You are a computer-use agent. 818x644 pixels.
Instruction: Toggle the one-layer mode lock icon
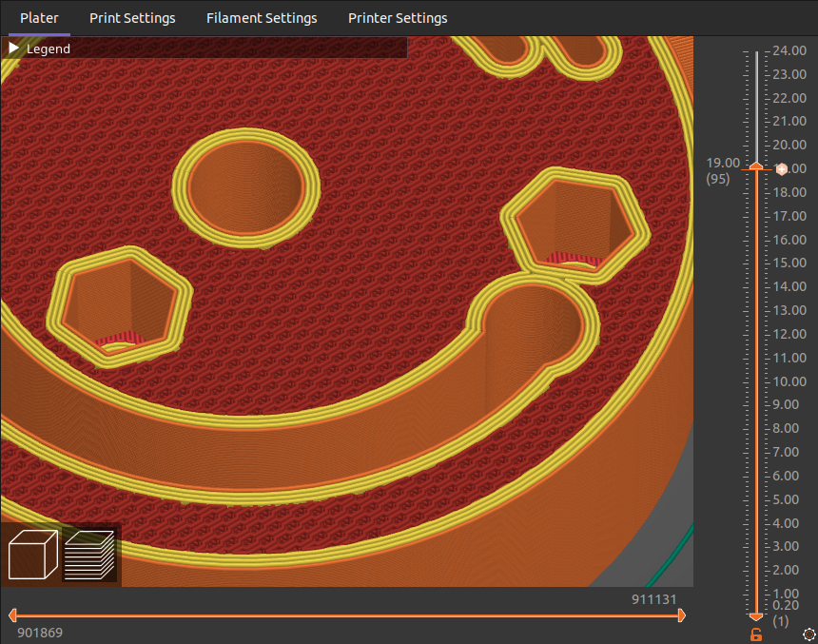point(756,634)
